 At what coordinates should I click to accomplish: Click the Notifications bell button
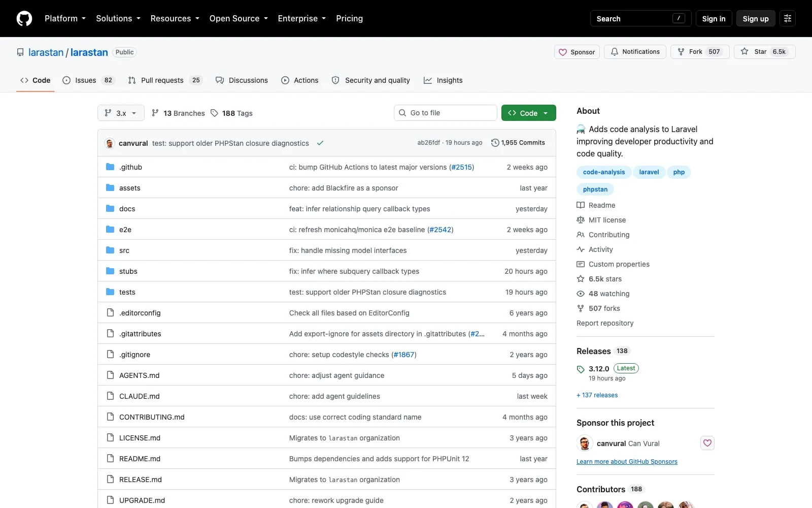635,52
